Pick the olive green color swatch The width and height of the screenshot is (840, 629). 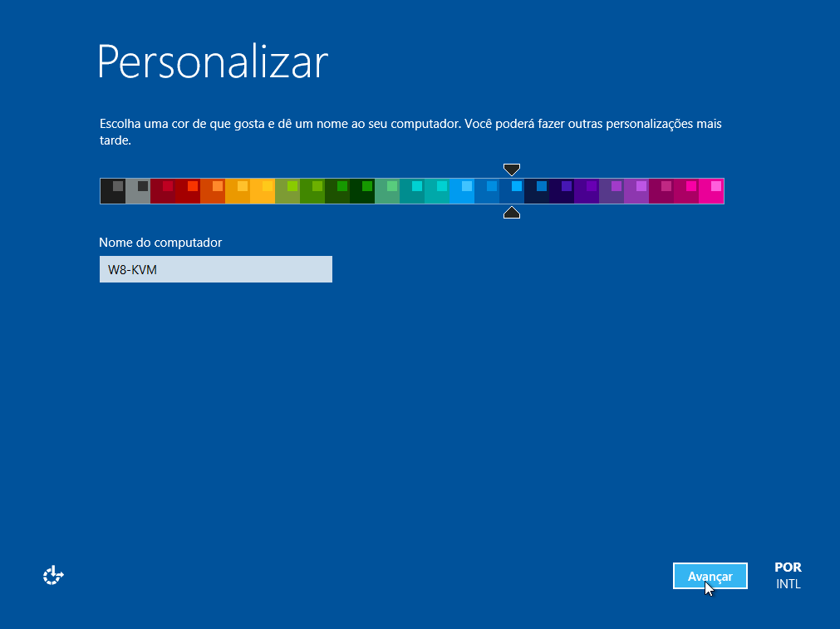287,191
